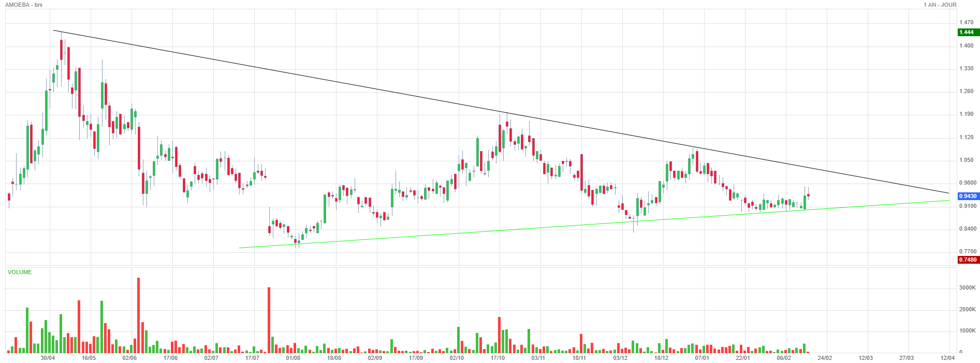Click the 02/10 date label
This screenshot has width=980, height=363.
pos(457,358)
